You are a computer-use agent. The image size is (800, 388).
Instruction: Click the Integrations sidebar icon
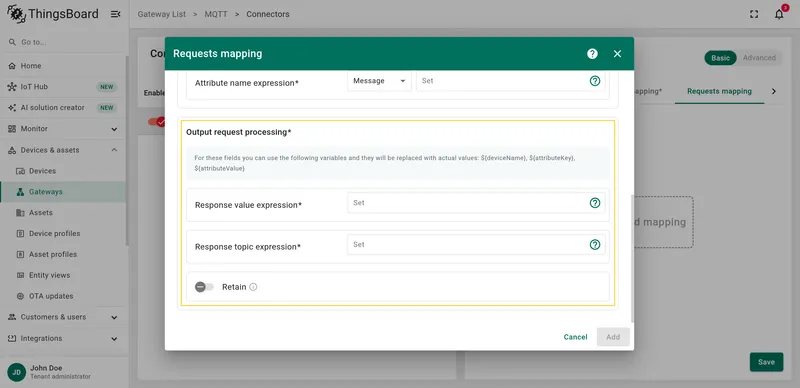pos(12,338)
